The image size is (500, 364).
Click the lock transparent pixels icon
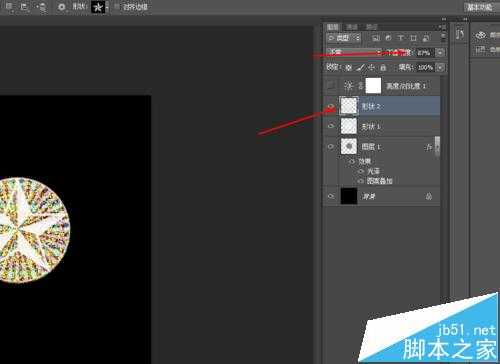[348, 68]
